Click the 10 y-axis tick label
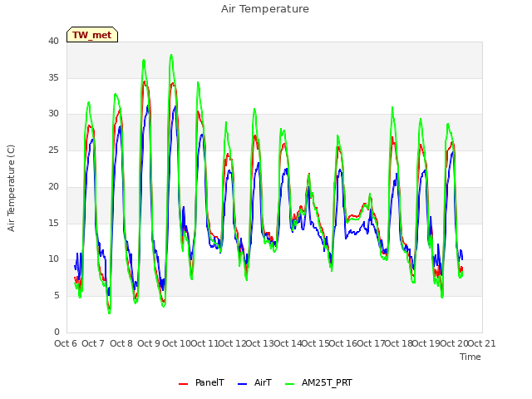Screen dimensions: 532x399 click(53, 259)
